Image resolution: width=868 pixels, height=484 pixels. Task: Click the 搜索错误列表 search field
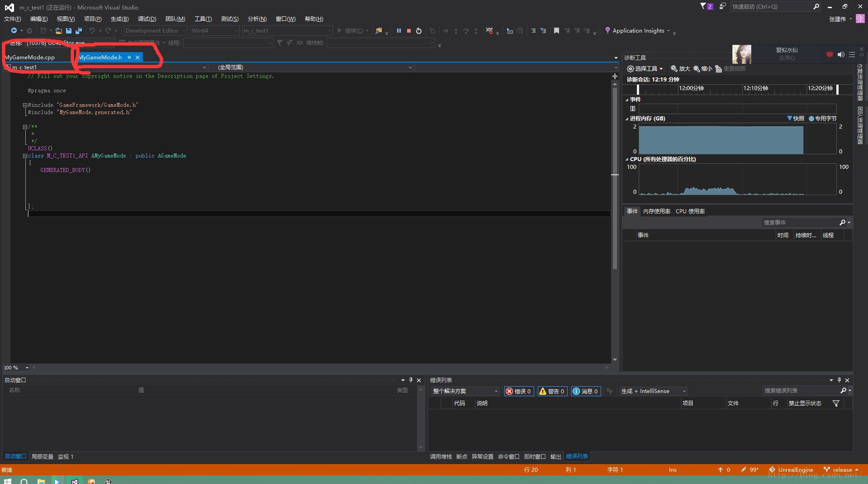801,391
